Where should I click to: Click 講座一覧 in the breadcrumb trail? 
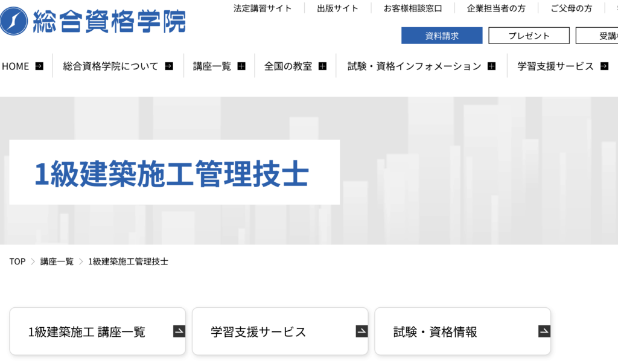coord(57,261)
